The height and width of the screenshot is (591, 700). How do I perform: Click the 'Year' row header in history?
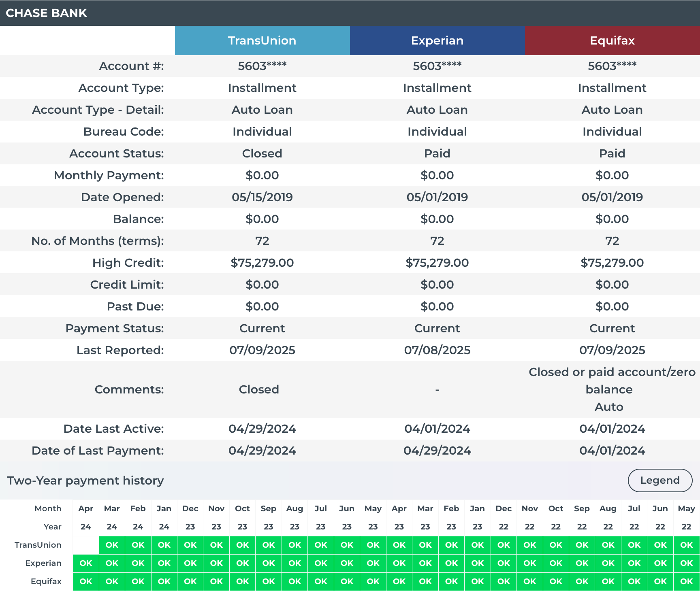(53, 527)
